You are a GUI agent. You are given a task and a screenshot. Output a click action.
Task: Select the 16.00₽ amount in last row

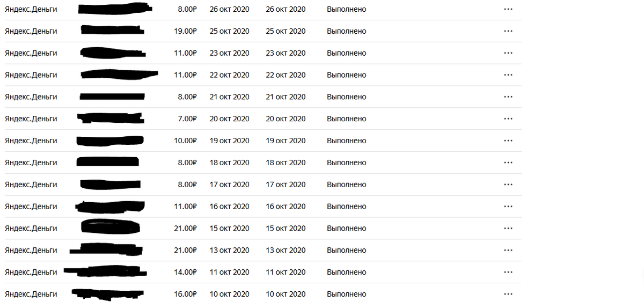(185, 294)
